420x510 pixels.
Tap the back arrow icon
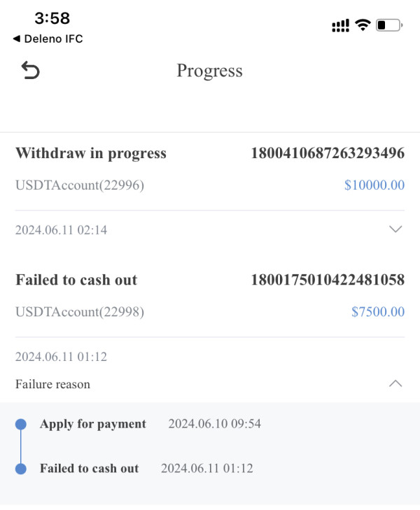(x=30, y=70)
